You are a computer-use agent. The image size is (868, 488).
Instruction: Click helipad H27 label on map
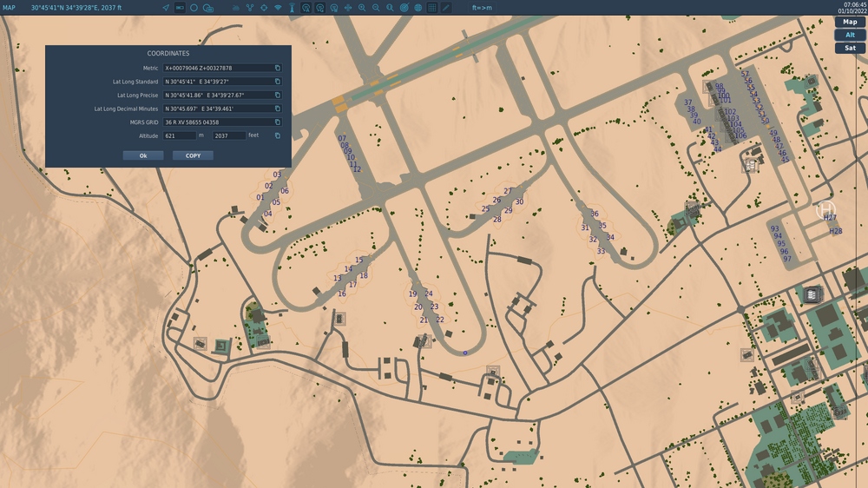(x=829, y=218)
